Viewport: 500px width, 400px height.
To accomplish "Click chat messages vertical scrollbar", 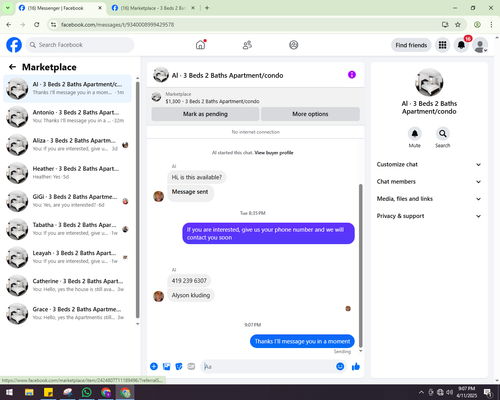I will tap(360, 266).
